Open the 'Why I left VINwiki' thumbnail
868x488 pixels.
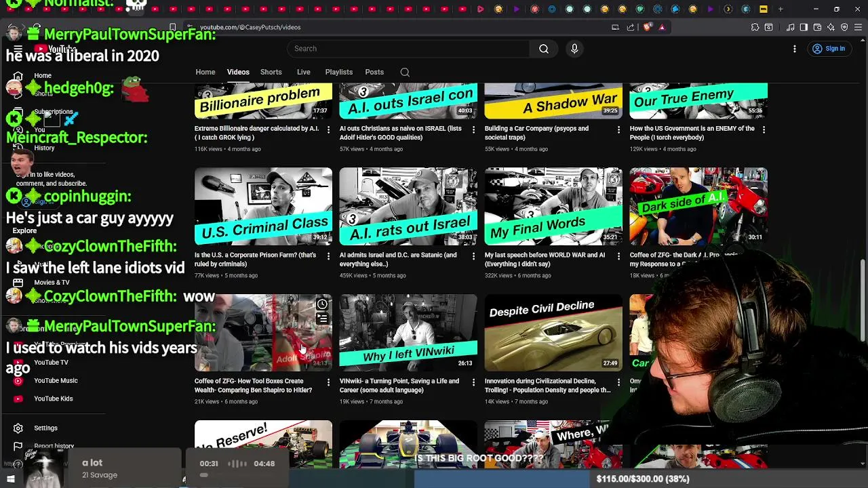coord(408,332)
